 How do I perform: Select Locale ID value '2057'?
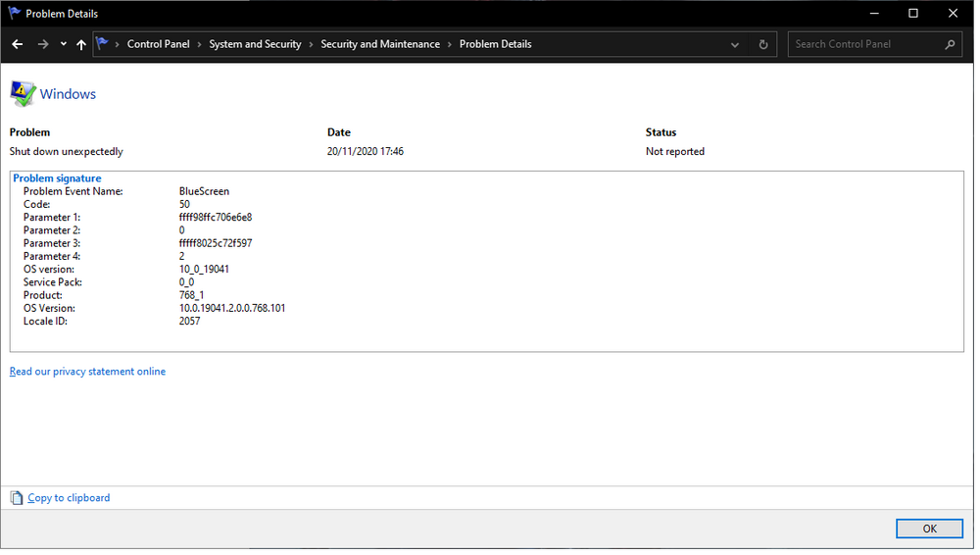tap(191, 323)
